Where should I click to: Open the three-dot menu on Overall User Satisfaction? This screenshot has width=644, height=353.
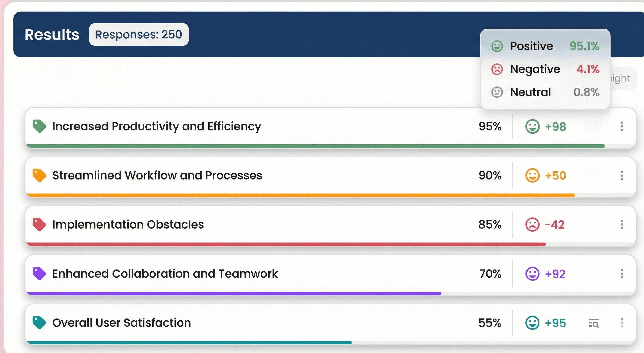click(622, 323)
